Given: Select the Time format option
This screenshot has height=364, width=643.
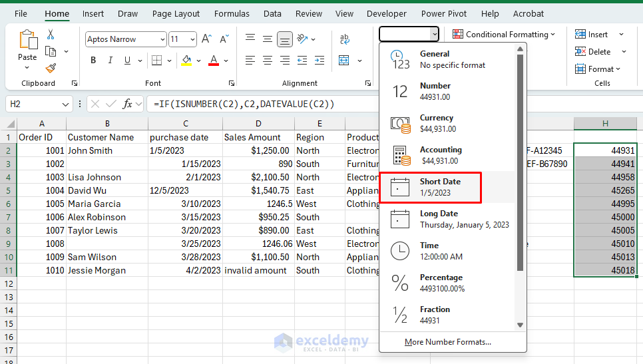Looking at the screenshot, I should pyautogui.click(x=447, y=252).
